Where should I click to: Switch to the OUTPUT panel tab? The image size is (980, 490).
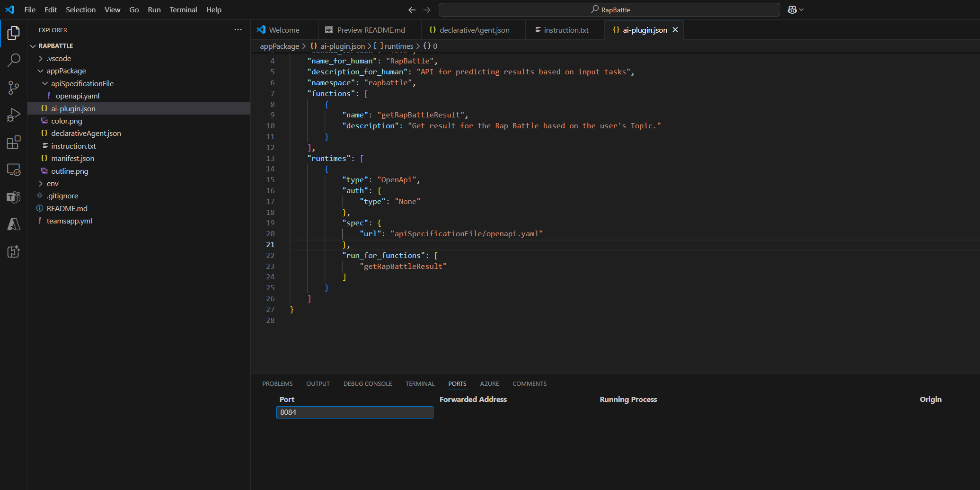(318, 383)
